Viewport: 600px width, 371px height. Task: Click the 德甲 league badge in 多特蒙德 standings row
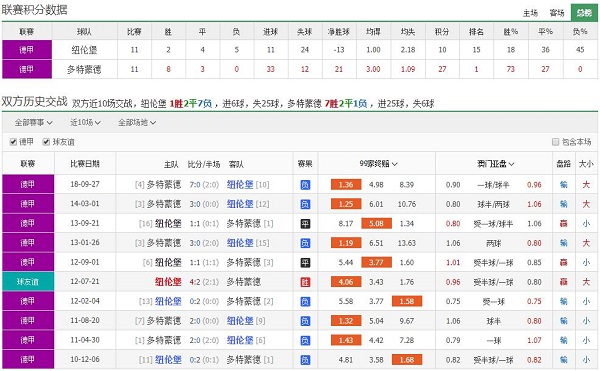(x=27, y=69)
